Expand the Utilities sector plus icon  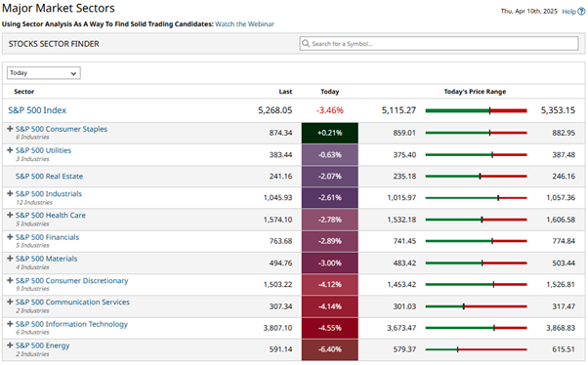(x=10, y=150)
